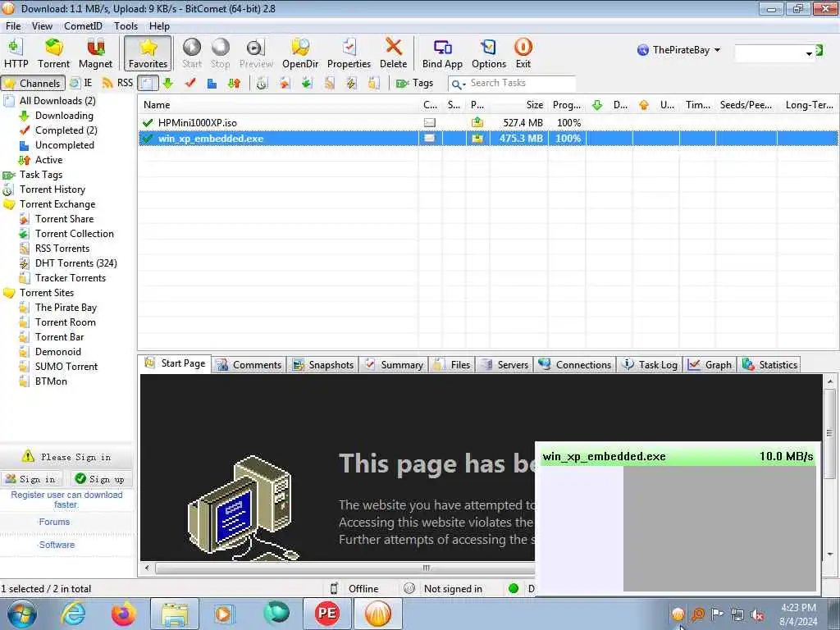The image size is (840, 630).
Task: Toggle the Channels sidebar button
Action: pos(33,83)
